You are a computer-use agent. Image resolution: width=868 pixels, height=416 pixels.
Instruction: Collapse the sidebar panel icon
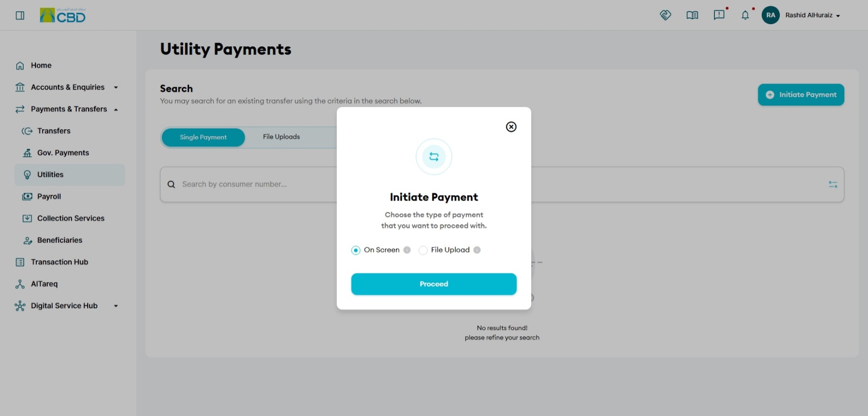click(x=20, y=15)
